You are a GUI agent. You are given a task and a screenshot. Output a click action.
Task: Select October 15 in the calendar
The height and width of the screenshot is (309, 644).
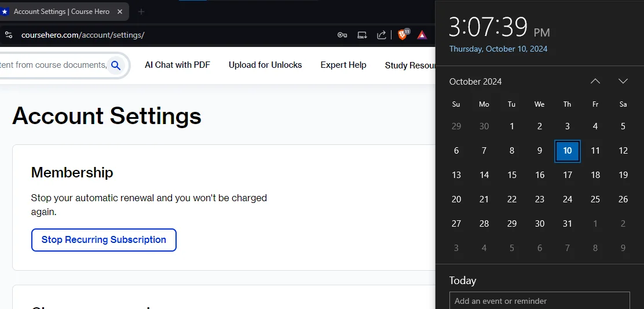[x=512, y=175]
